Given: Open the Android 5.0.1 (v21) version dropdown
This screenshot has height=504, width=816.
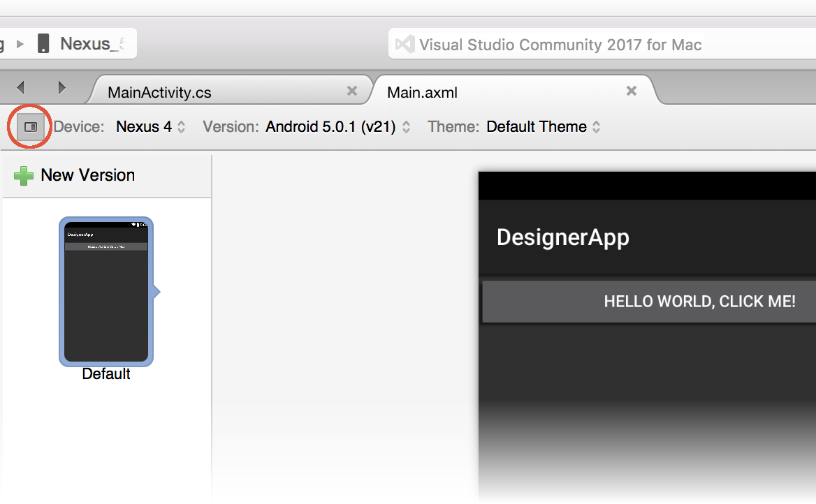Looking at the screenshot, I should (337, 127).
